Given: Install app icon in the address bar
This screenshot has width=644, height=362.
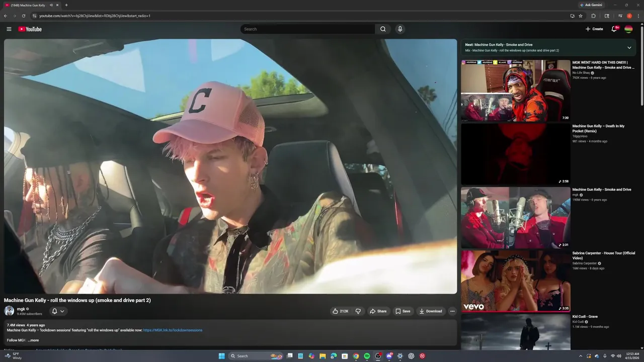Looking at the screenshot, I should 572,16.
